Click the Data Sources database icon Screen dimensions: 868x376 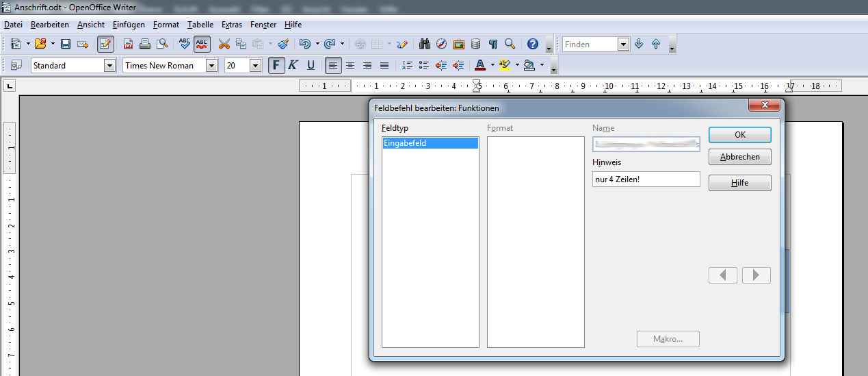(475, 44)
